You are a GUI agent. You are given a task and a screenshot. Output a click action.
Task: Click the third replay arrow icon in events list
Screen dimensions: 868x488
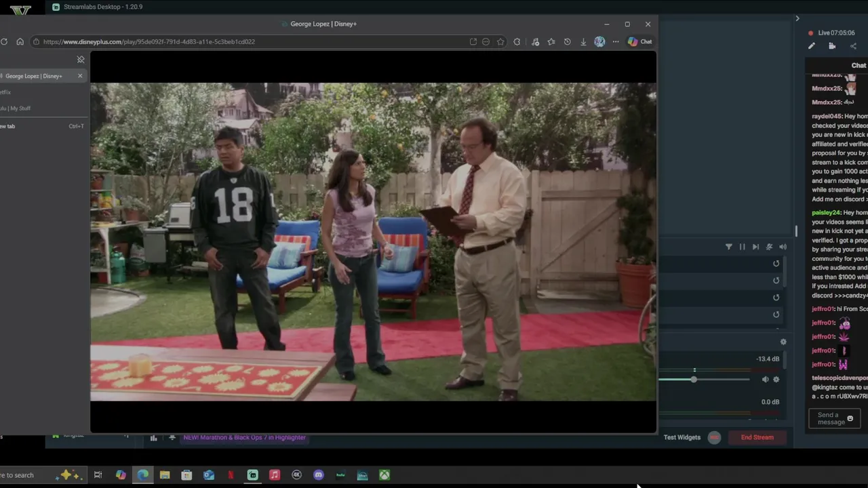(x=776, y=298)
